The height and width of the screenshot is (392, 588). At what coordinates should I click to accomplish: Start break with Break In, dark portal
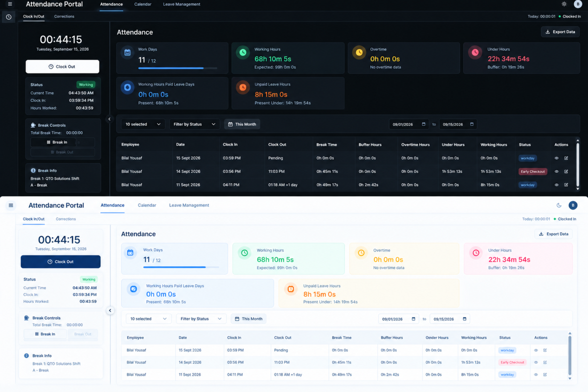click(x=57, y=142)
